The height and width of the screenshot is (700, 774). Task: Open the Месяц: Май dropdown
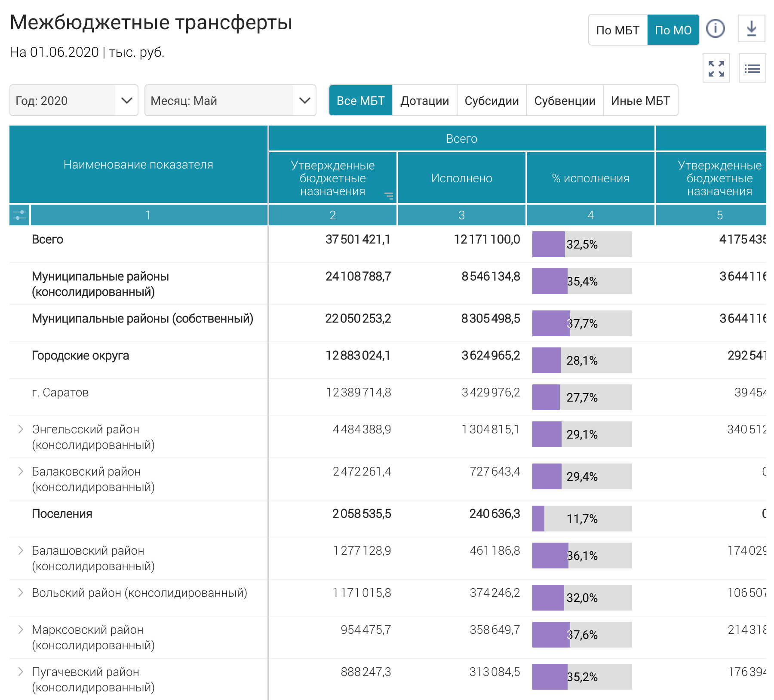click(x=230, y=101)
